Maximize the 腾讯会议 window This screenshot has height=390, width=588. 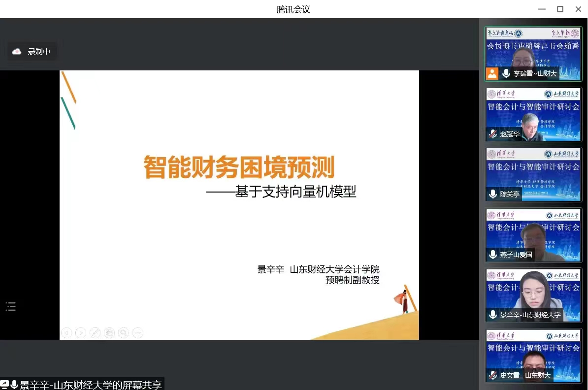point(560,9)
